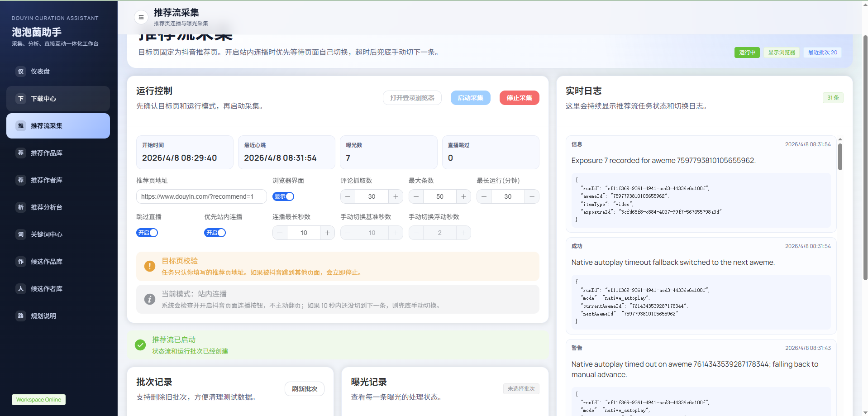The image size is (868, 416).
Task: Open 推荐作品库 in the sidebar
Action: 58,153
